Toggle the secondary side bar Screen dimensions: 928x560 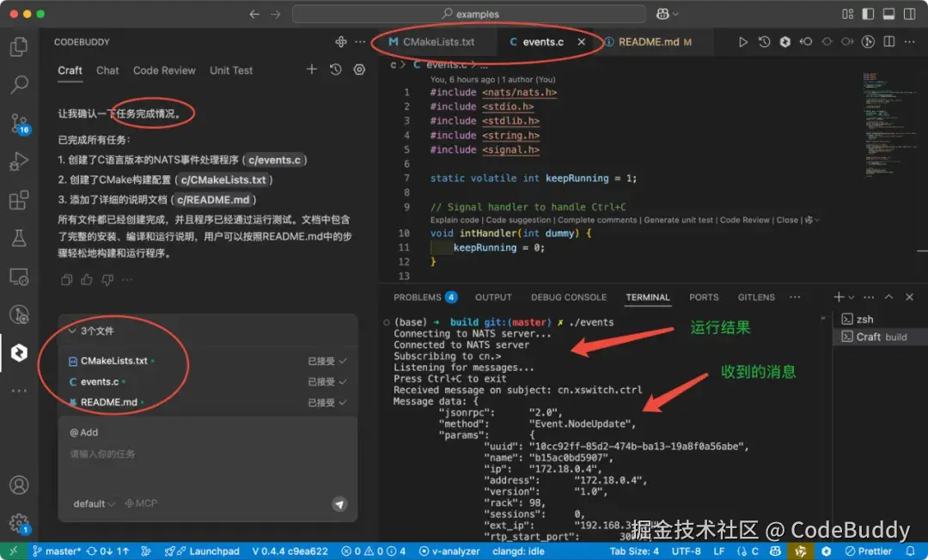point(910,15)
